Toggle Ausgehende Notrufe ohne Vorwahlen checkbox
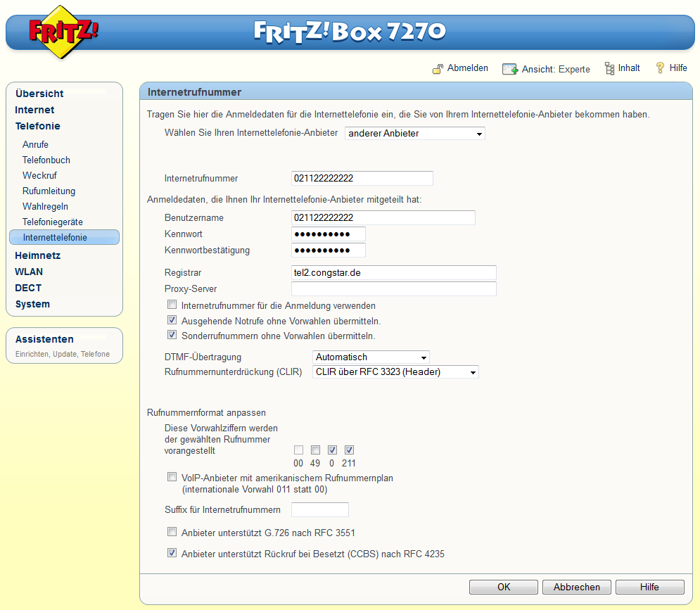 pyautogui.click(x=172, y=319)
